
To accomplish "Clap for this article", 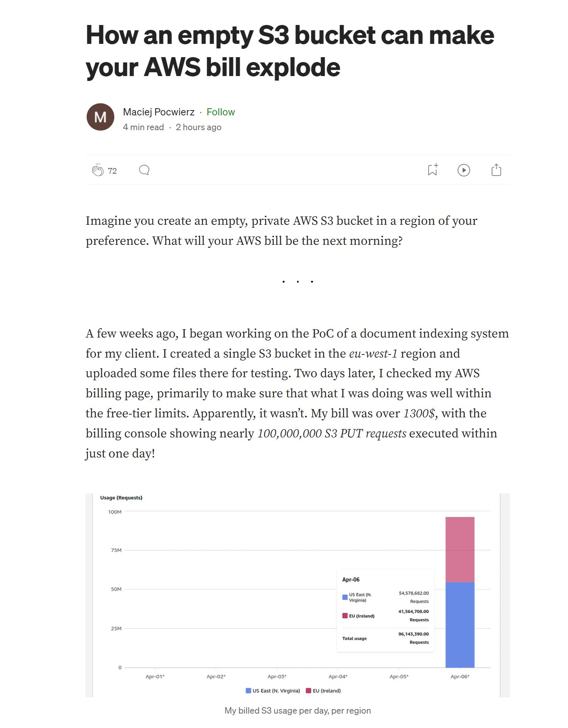I will (98, 170).
